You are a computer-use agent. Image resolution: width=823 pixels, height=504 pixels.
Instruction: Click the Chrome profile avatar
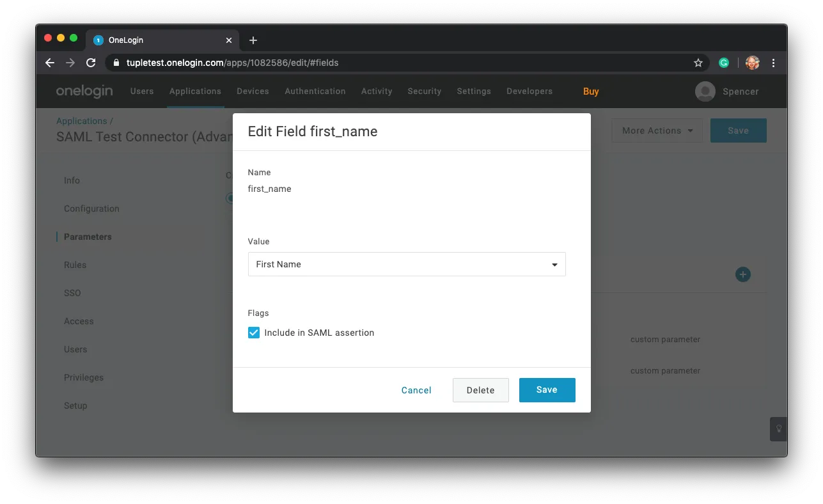[x=753, y=63]
